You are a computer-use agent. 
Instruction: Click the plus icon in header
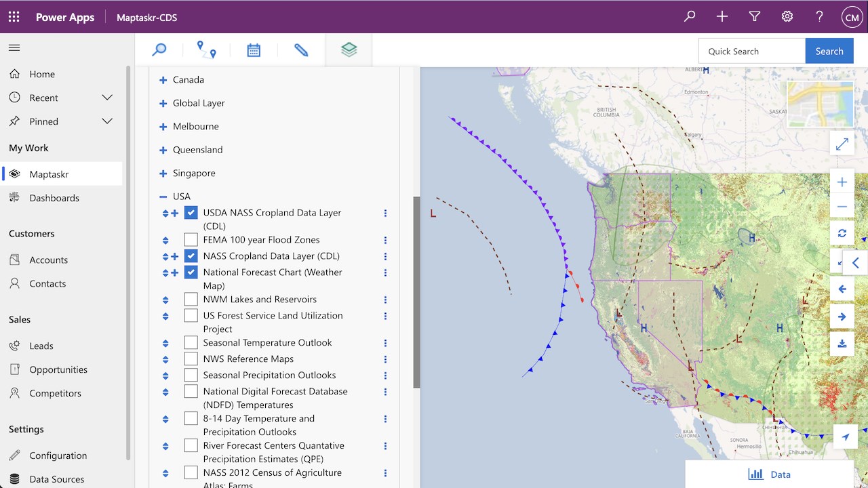coord(722,16)
